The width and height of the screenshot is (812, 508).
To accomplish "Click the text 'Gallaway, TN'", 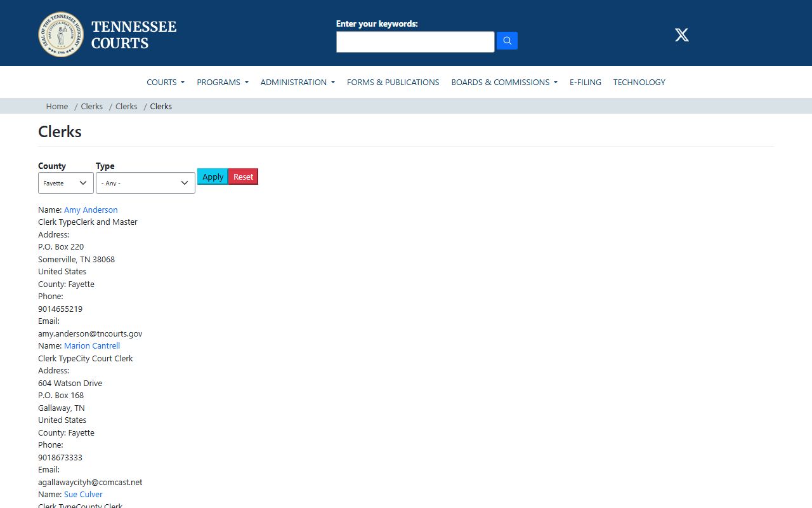I will (62, 408).
